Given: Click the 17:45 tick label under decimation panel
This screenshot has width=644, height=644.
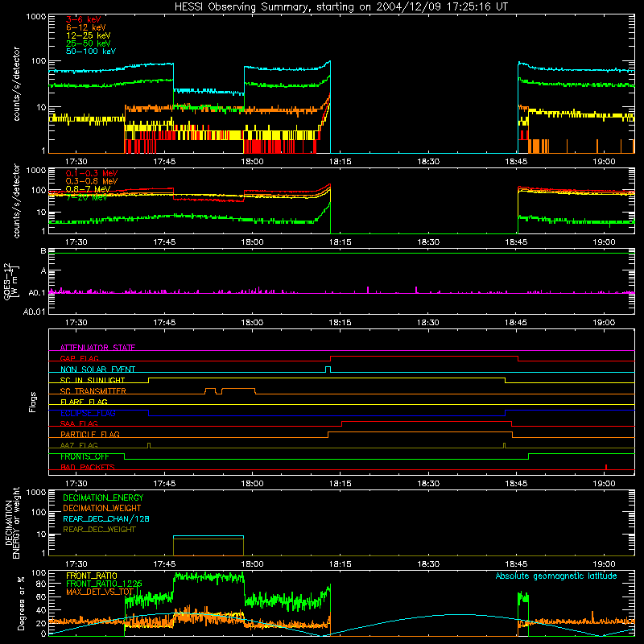Looking at the screenshot, I should pyautogui.click(x=164, y=564).
